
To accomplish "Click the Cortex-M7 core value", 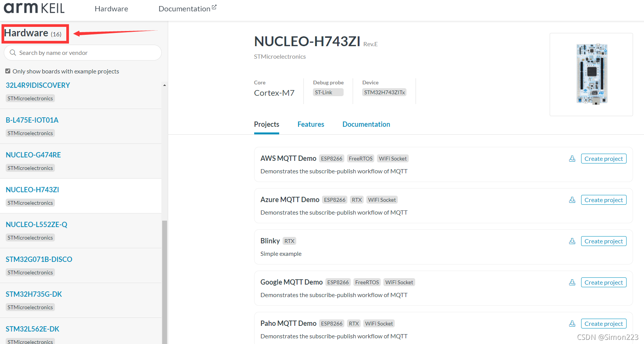I will pos(274,93).
